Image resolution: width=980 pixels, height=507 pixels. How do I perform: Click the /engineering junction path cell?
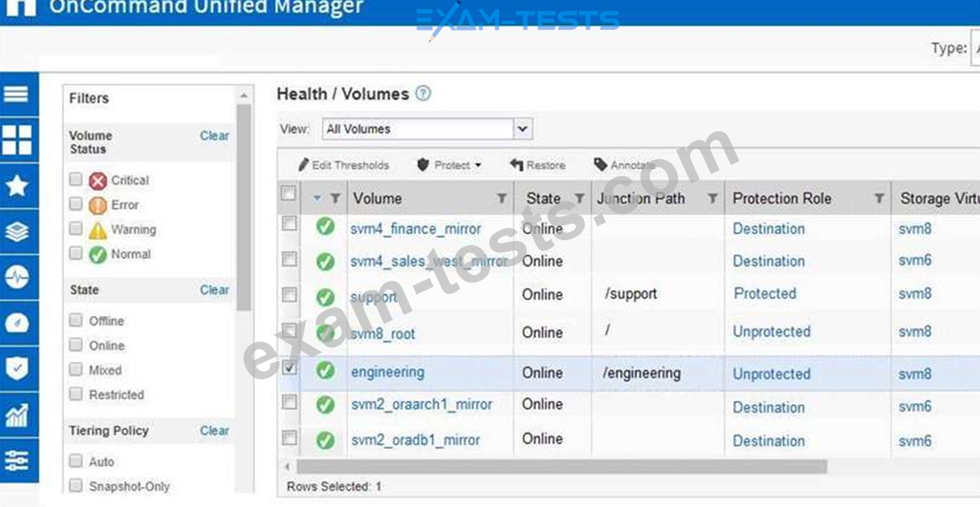coord(642,373)
